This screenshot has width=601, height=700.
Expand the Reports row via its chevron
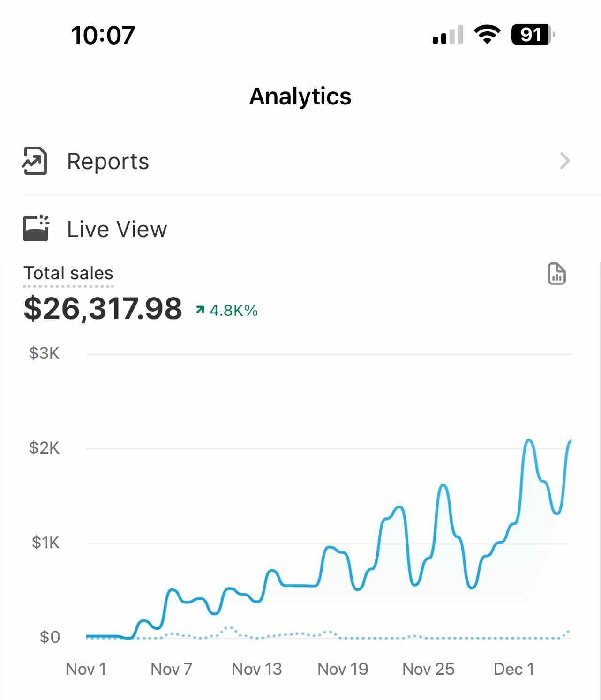565,161
